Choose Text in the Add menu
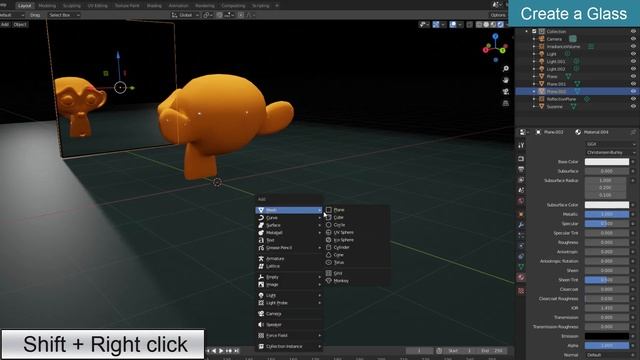 pos(289,240)
